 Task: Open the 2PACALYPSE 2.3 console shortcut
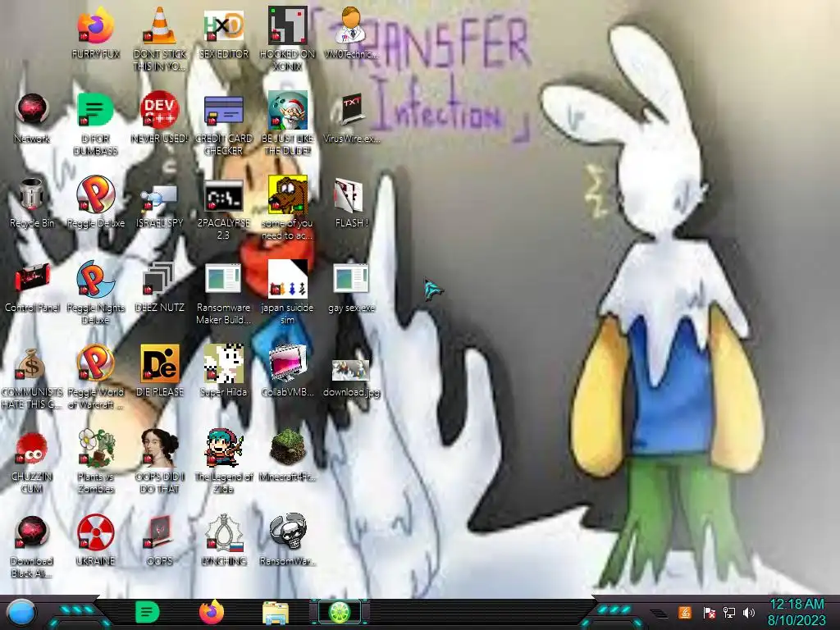tap(223, 195)
